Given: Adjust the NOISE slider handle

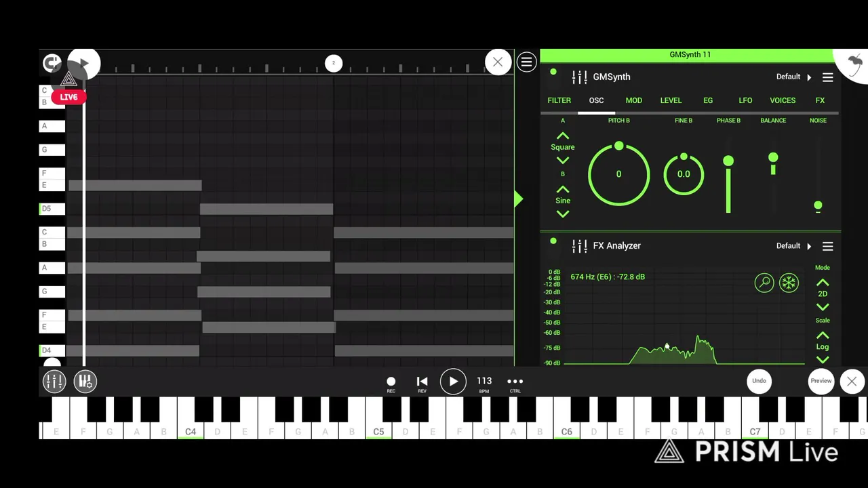Looking at the screenshot, I should (x=818, y=205).
